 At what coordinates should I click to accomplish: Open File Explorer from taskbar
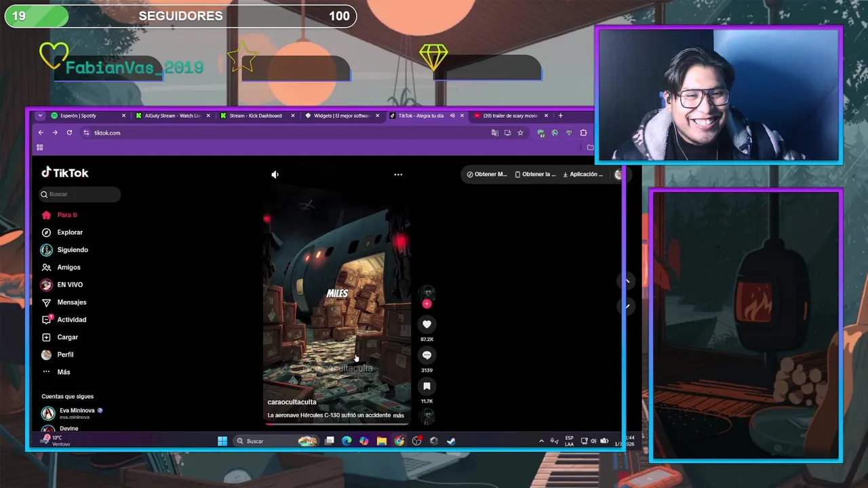[x=382, y=441]
